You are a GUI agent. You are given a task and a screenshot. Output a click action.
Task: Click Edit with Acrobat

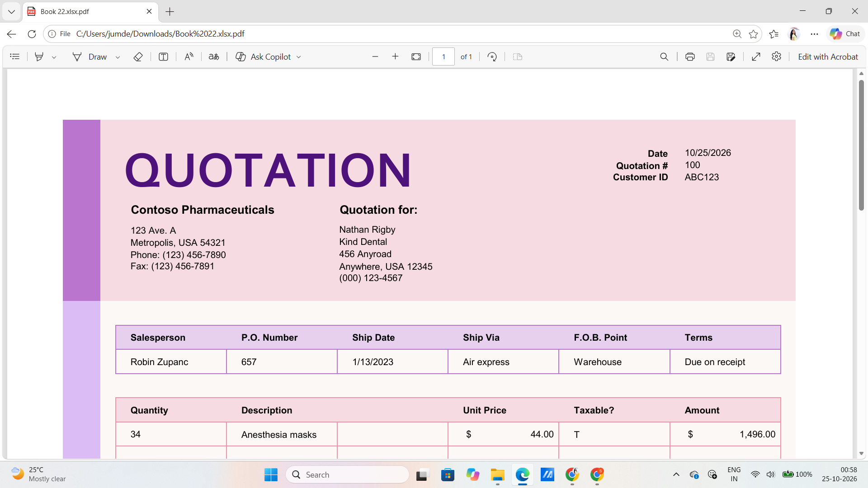tap(828, 56)
